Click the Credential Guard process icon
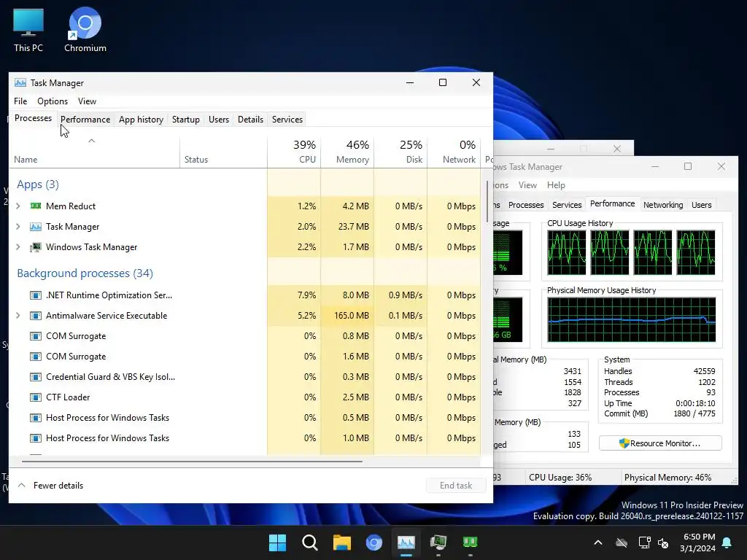The height and width of the screenshot is (560, 747). pyautogui.click(x=36, y=377)
